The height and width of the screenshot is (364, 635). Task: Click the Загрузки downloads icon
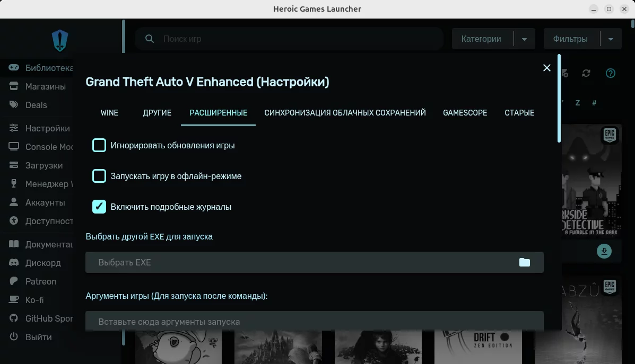click(x=14, y=165)
